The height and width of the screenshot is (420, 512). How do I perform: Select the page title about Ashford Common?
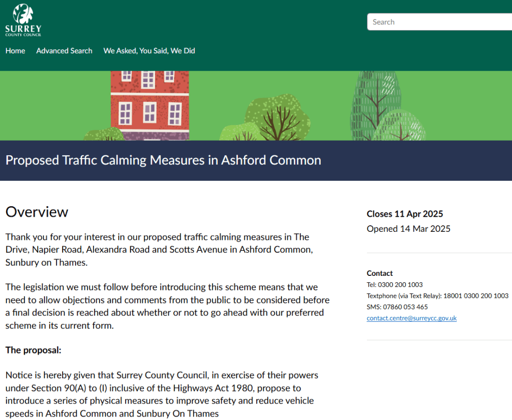(x=163, y=160)
